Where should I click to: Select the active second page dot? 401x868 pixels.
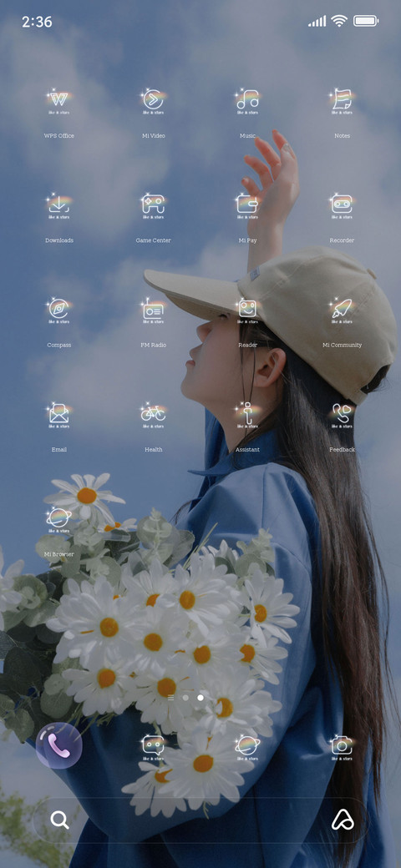(200, 698)
